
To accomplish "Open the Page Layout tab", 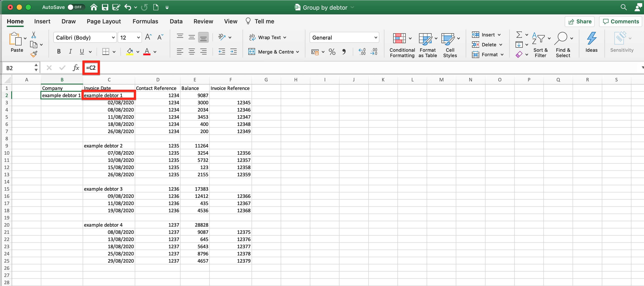I will [x=104, y=22].
